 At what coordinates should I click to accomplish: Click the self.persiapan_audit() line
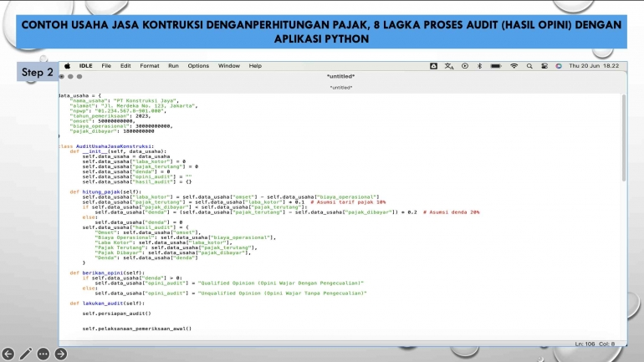(116, 314)
